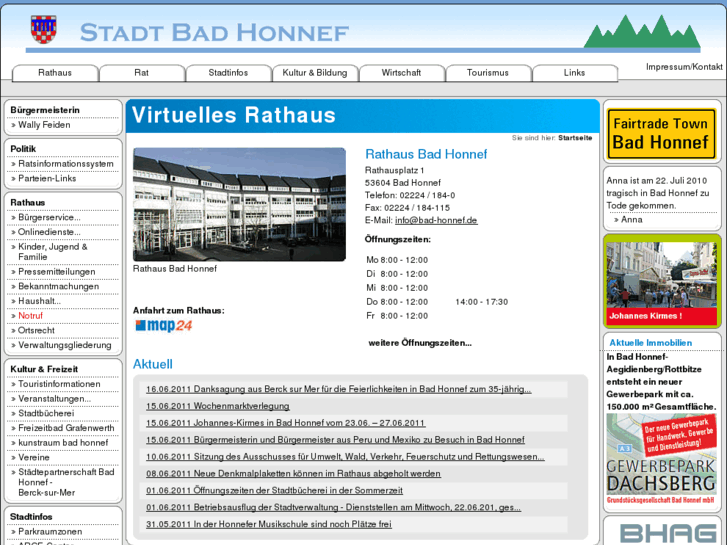
Task: Open Onlinedienste... sidebar entry
Action: tap(49, 232)
